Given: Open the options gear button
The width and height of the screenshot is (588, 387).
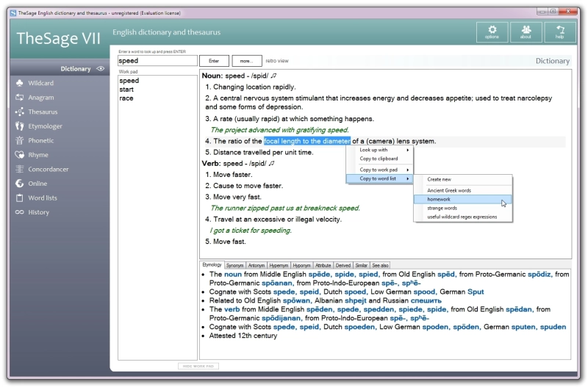Looking at the screenshot, I should coord(492,32).
